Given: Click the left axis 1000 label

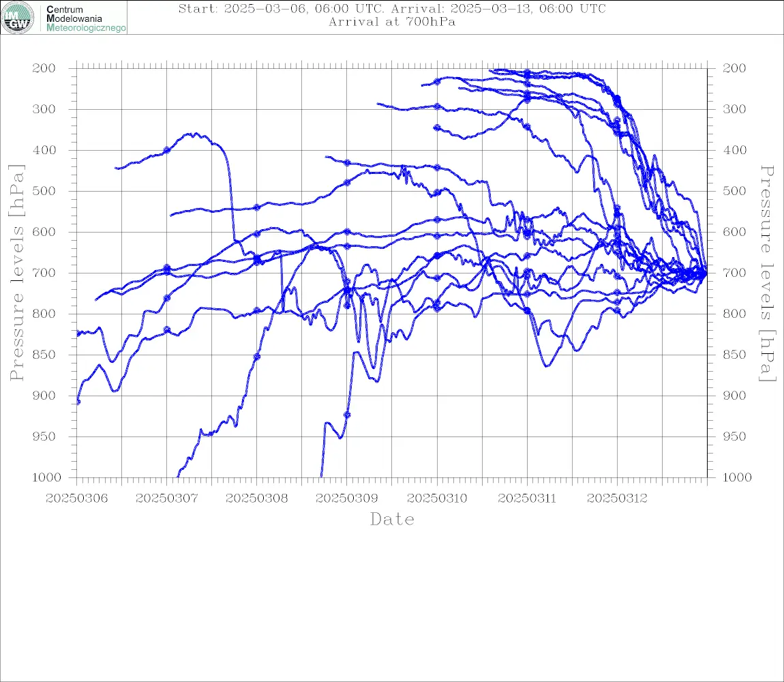Looking at the screenshot, I should pyautogui.click(x=46, y=478).
